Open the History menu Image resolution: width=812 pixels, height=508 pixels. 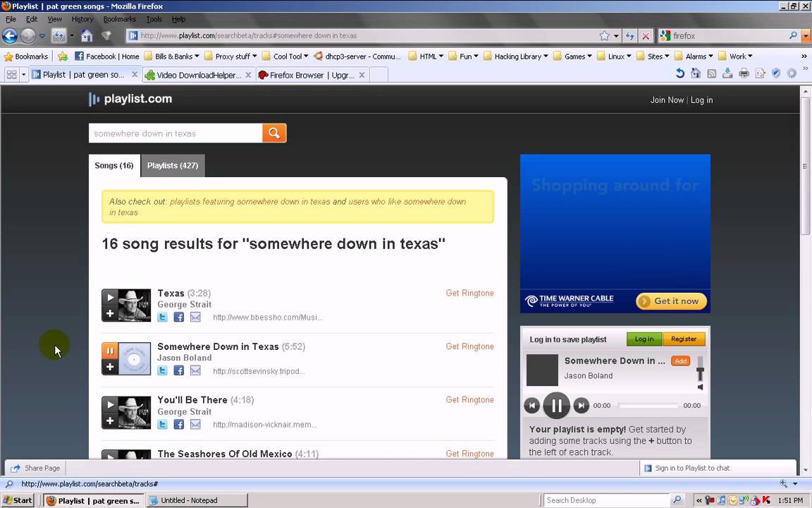coord(82,19)
